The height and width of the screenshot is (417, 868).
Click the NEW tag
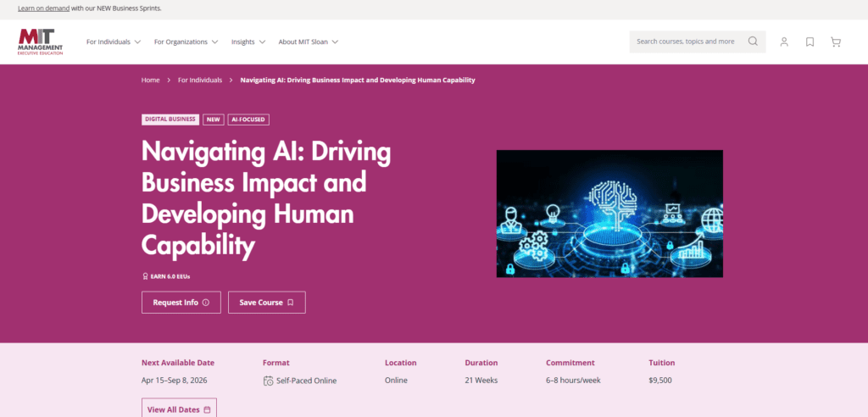pos(214,120)
